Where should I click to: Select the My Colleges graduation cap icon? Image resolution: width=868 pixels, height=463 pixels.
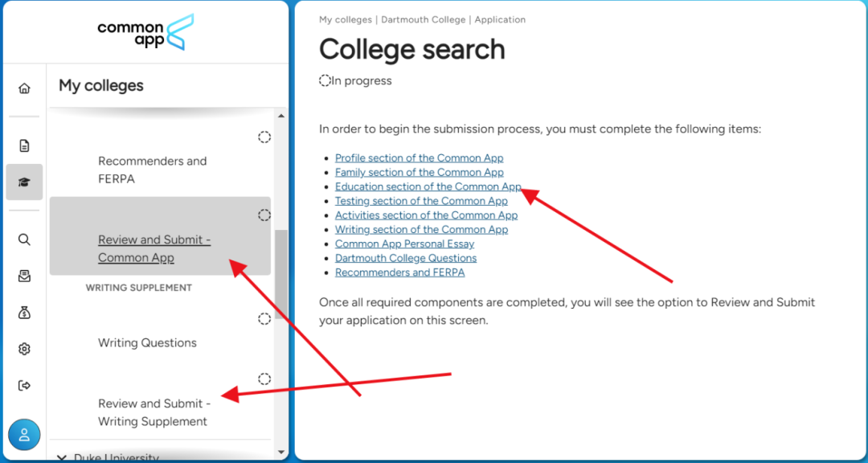pos(24,182)
